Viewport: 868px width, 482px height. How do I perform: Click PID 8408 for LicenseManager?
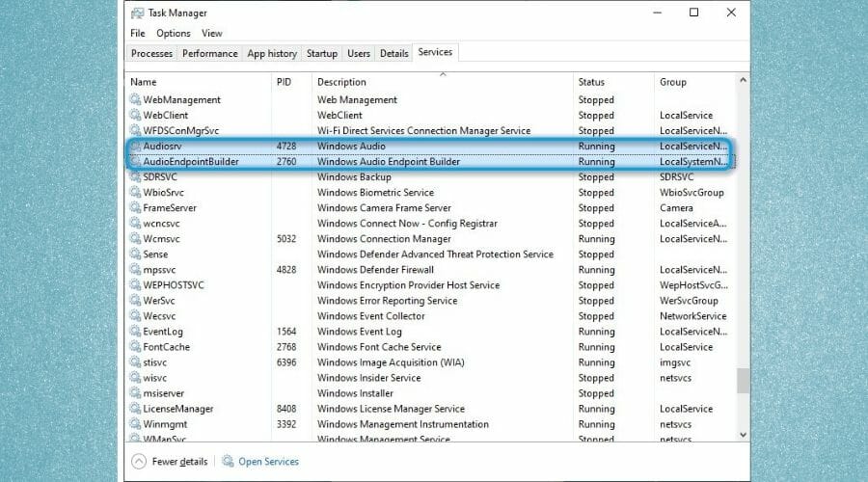[x=286, y=409]
